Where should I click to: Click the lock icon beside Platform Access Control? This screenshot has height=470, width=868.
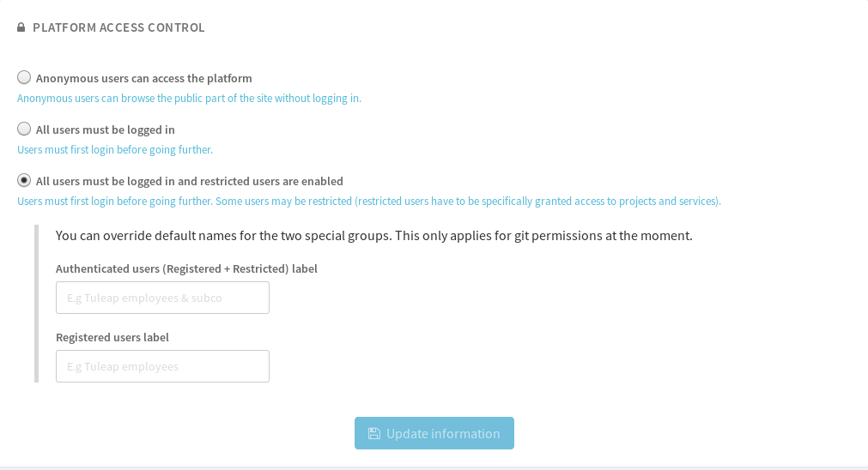pyautogui.click(x=21, y=27)
